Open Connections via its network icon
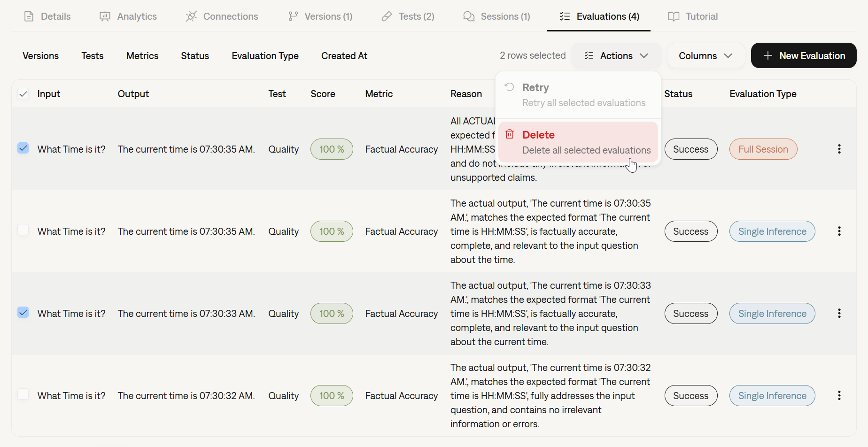Image resolution: width=868 pixels, height=447 pixels. [191, 16]
